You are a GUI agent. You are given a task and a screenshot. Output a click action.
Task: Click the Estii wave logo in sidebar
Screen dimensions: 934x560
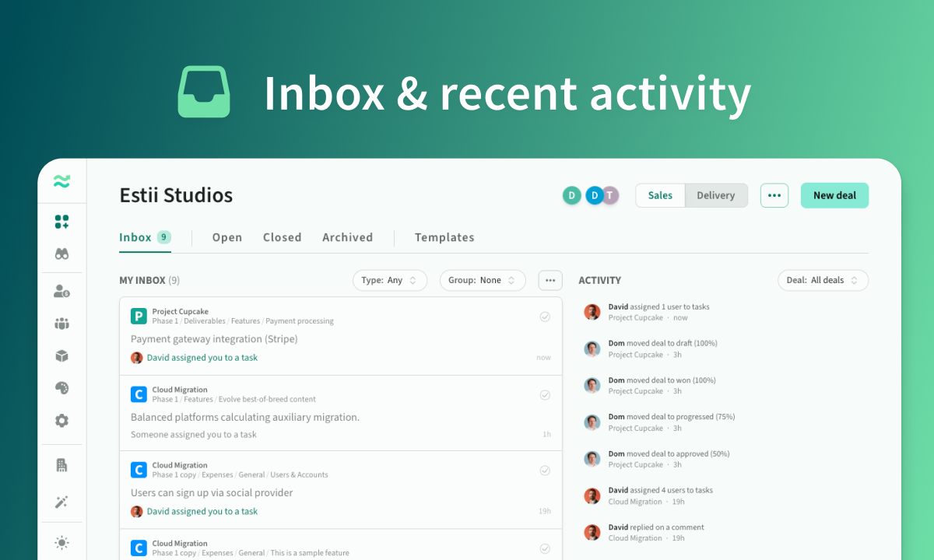point(61,181)
